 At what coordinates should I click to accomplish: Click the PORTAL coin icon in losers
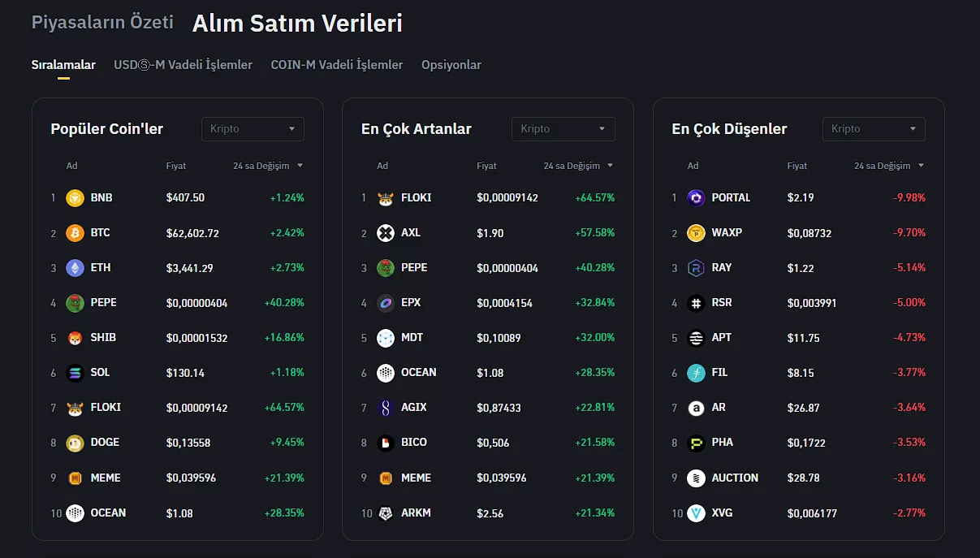coord(696,198)
